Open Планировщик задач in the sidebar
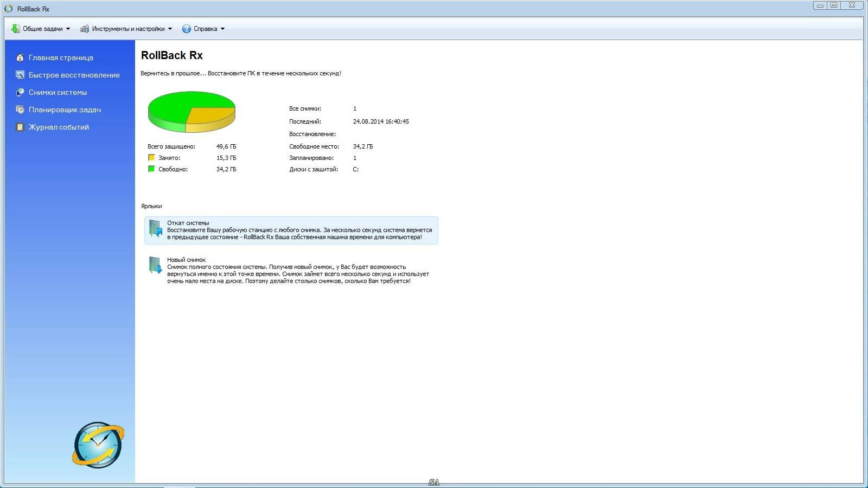The width and height of the screenshot is (868, 488). tap(65, 110)
